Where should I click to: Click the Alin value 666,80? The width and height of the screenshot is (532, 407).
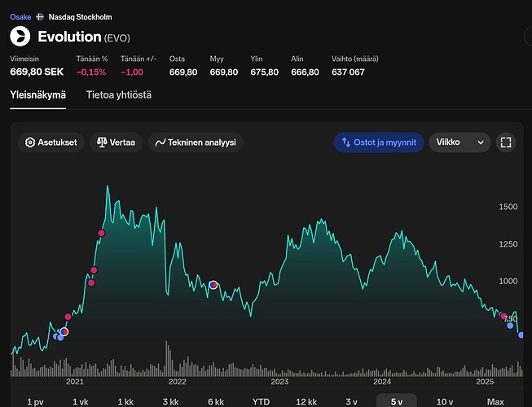pyautogui.click(x=305, y=72)
